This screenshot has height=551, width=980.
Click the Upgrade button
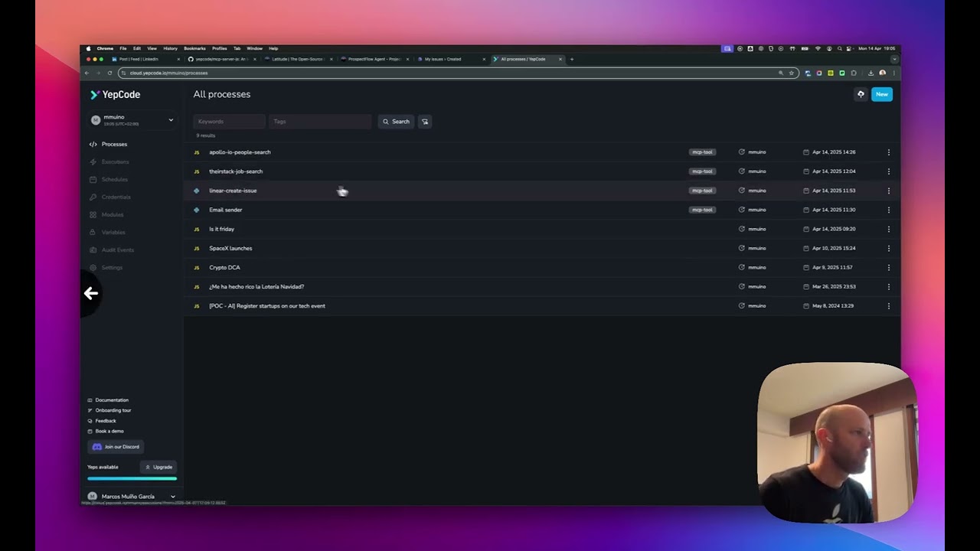point(159,467)
